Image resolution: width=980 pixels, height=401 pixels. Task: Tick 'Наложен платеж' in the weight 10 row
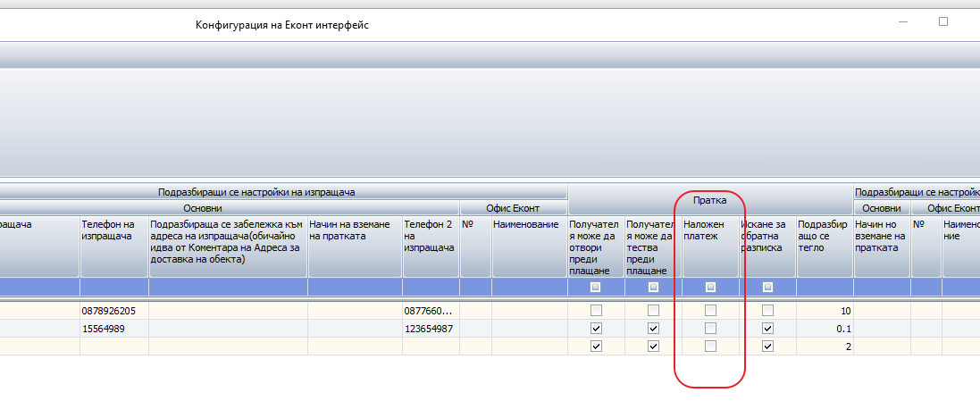710,311
